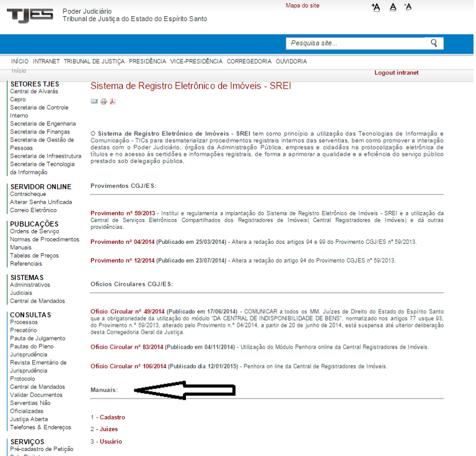Viewport: 476px width, 456px height.
Task: Click the print page icon
Action: [104, 101]
